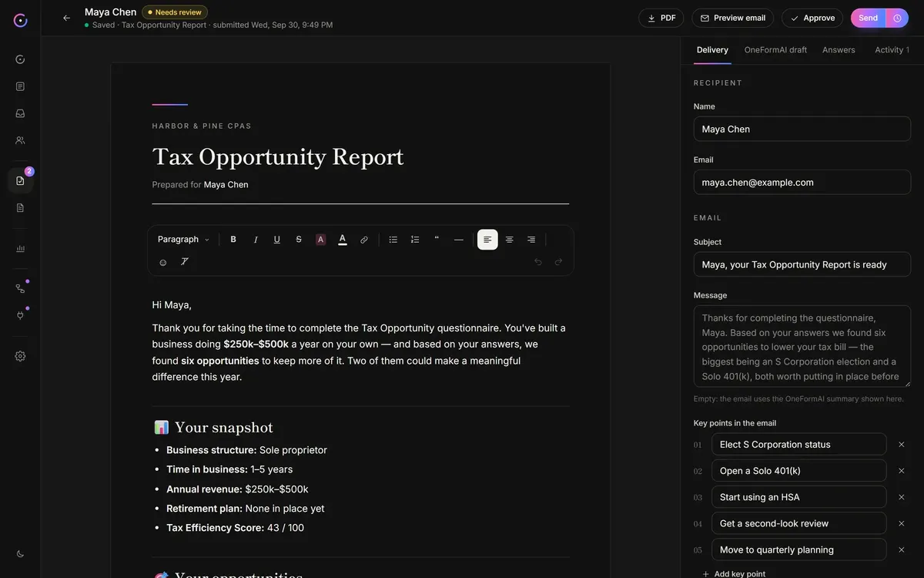Click the Business structure: Sole proprietor line

point(246,450)
